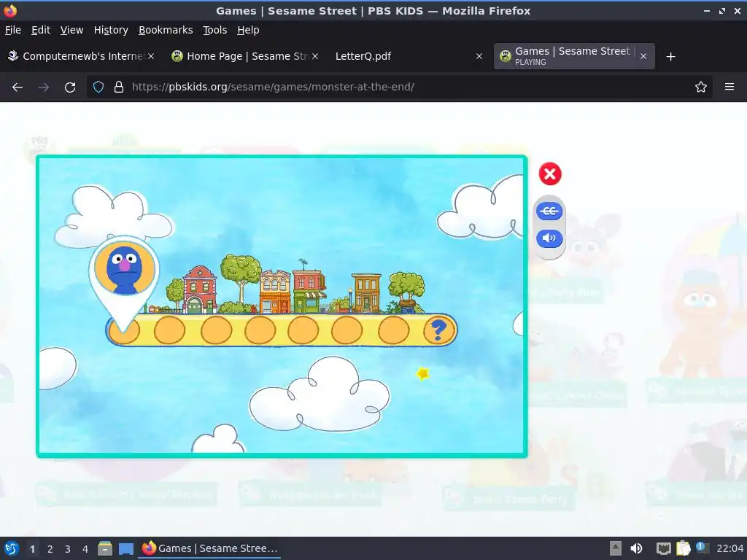The width and height of the screenshot is (747, 560).
Task: Open a new tab with the plus button
Action: click(671, 57)
